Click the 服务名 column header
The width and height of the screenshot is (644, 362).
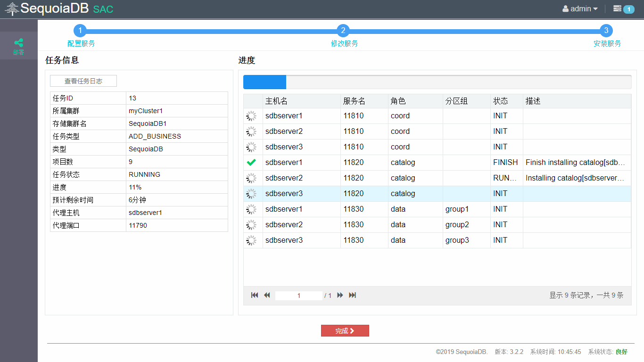(x=364, y=101)
